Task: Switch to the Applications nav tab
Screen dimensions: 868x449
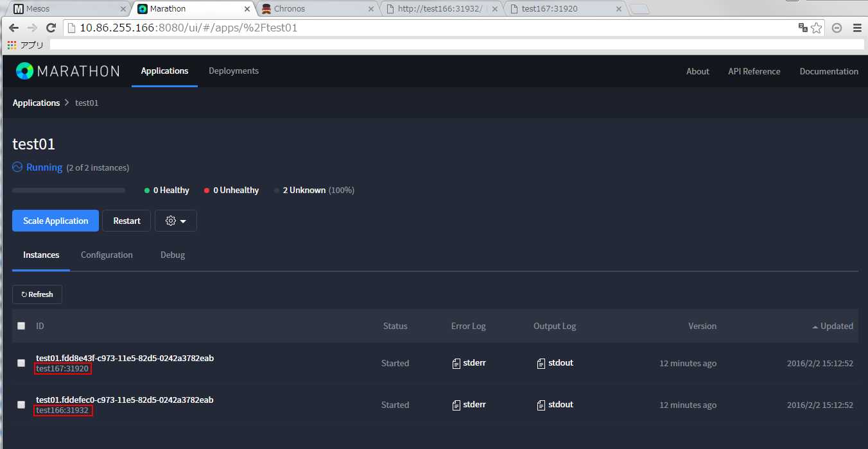Action: coord(164,71)
